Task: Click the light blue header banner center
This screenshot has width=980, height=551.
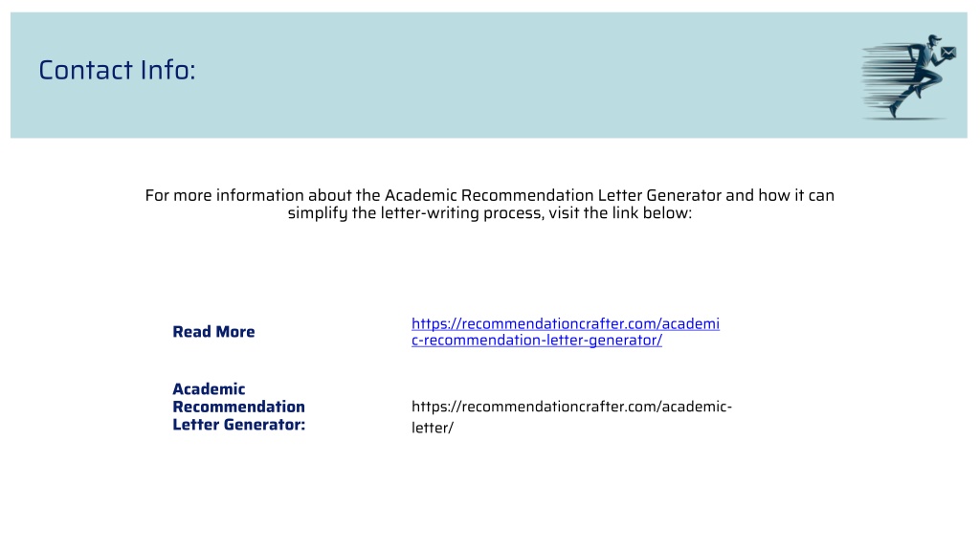Action: click(x=489, y=75)
